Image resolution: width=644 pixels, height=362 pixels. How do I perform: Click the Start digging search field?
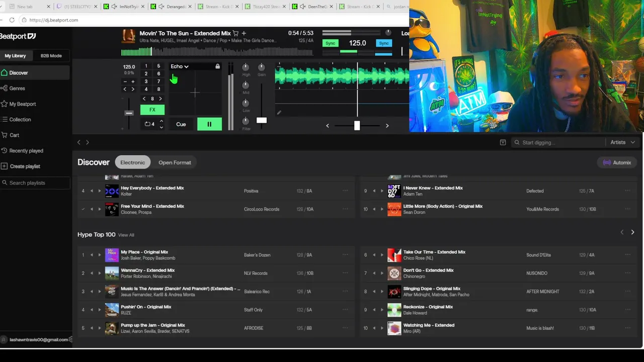click(x=558, y=142)
